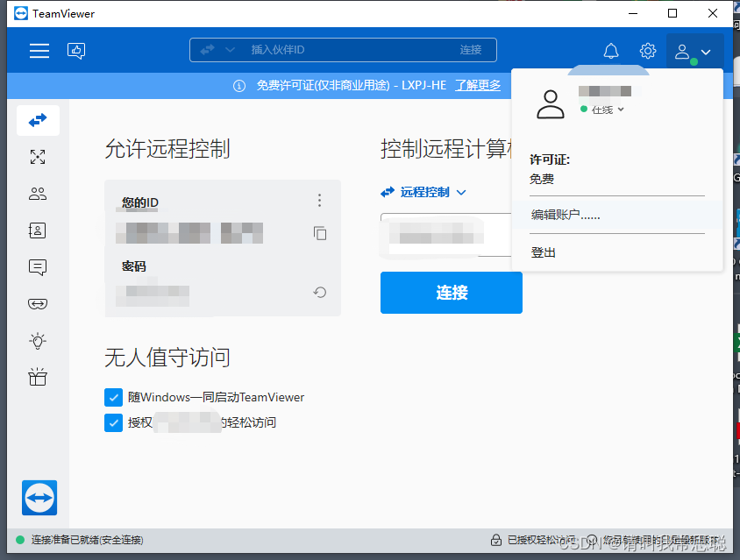Click the connection mode arrows in top bar
Image resolution: width=740 pixels, height=560 pixels.
click(x=208, y=50)
